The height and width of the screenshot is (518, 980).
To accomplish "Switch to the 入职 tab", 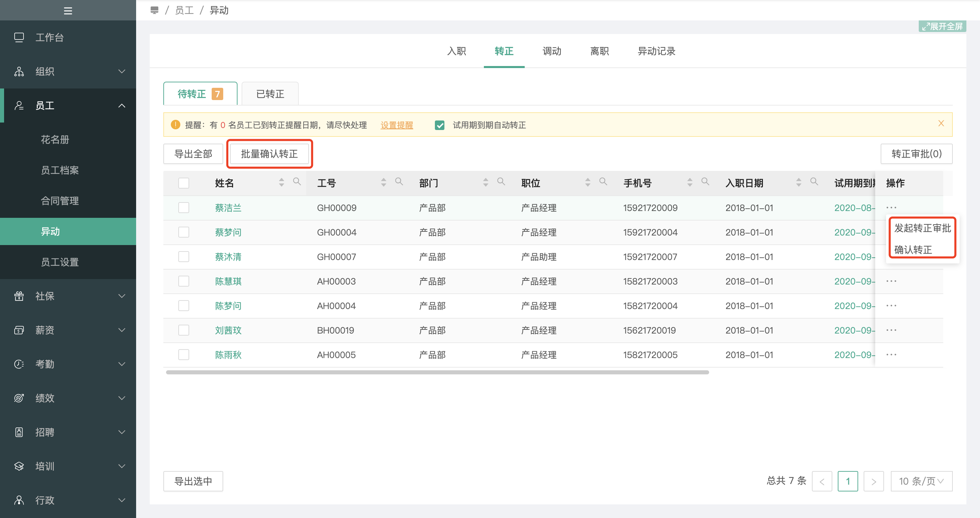I will (457, 51).
